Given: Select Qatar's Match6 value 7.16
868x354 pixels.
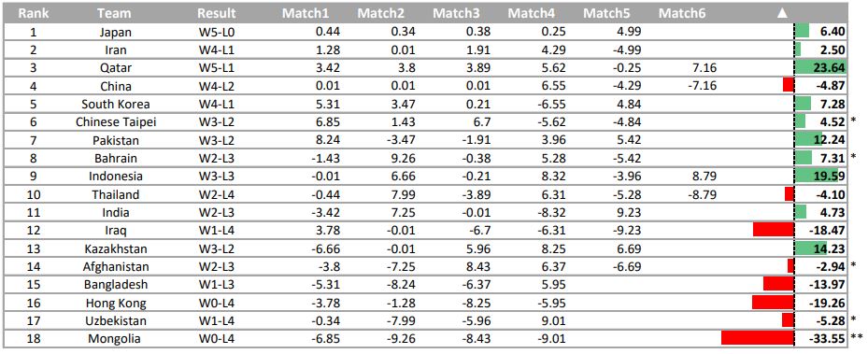Looking at the screenshot, I should coord(704,68).
